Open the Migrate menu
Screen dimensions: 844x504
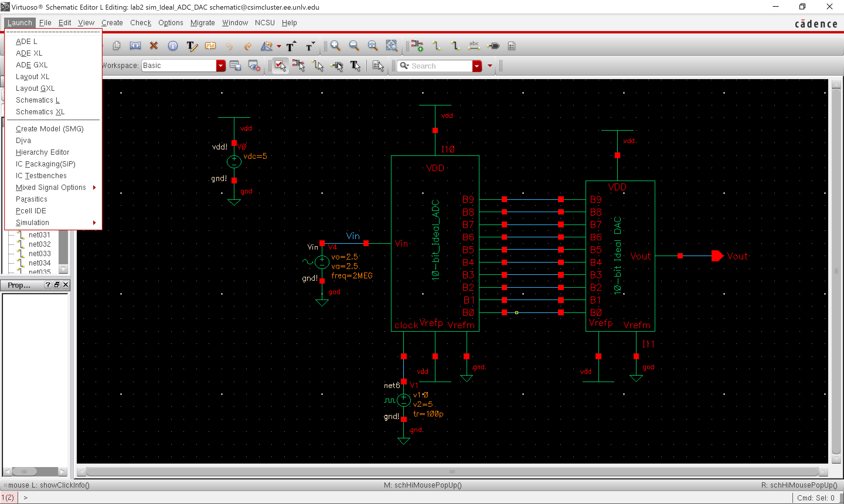coord(203,22)
